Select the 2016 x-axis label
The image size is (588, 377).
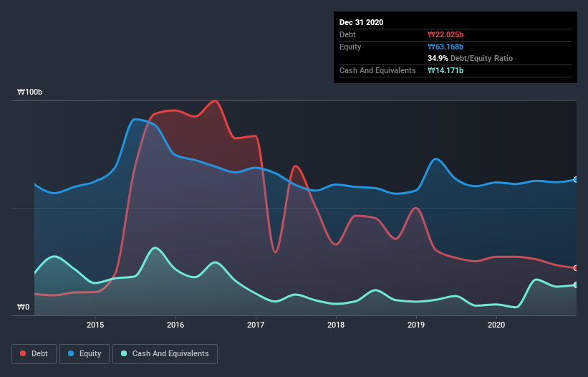(x=175, y=325)
